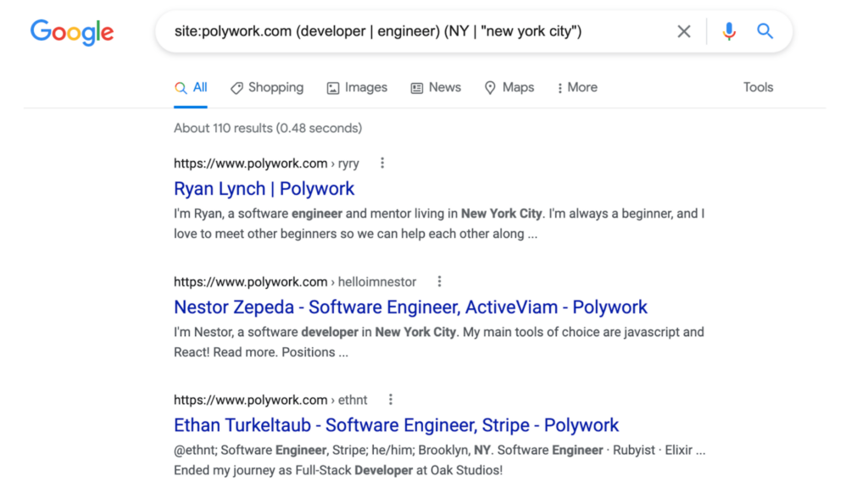Viewport: 868px width, 498px height.
Task: Click the Google logo
Action: [72, 32]
